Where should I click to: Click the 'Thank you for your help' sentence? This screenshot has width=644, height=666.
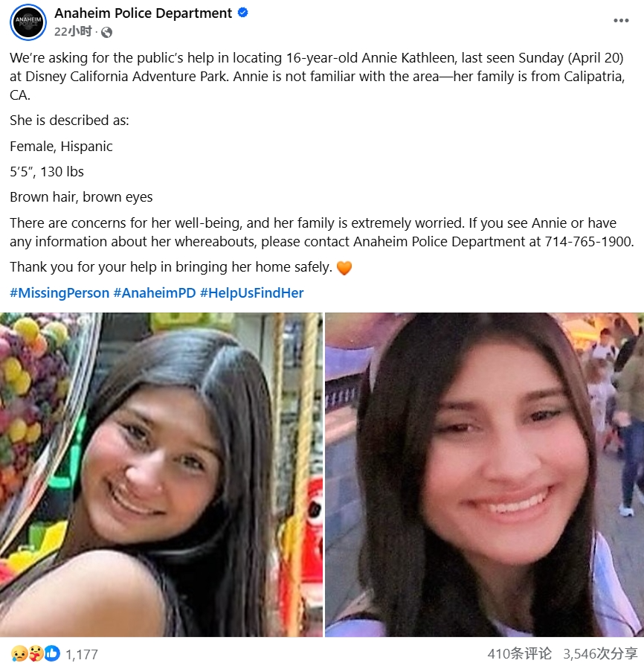coord(170,267)
